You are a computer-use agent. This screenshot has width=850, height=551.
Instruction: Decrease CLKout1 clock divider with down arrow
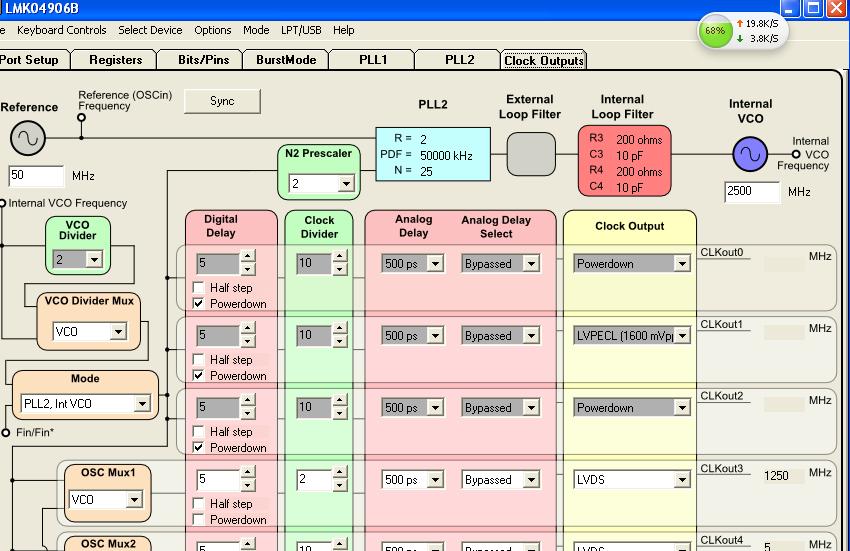339,341
